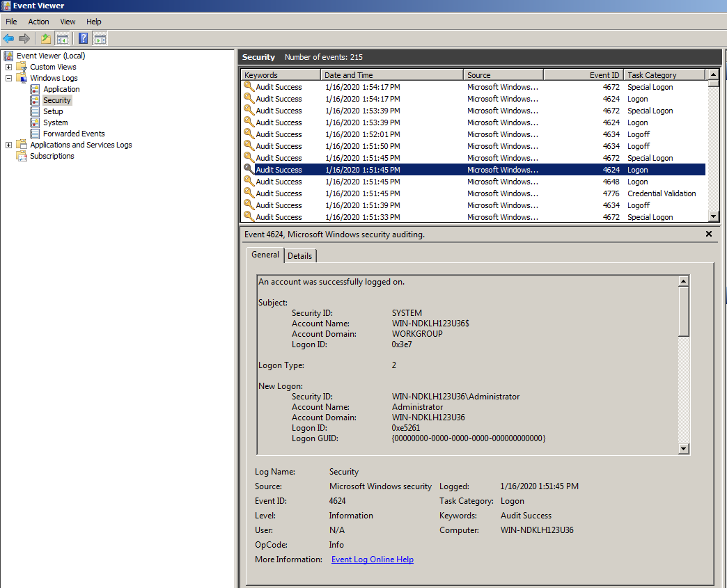Open Help via the question mark icon
The height and width of the screenshot is (588, 727).
(x=83, y=38)
